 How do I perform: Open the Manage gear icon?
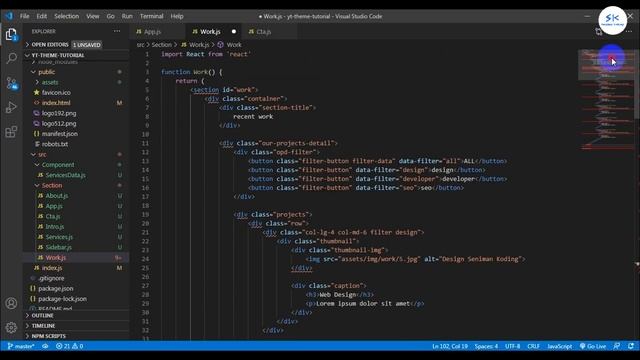(11, 327)
